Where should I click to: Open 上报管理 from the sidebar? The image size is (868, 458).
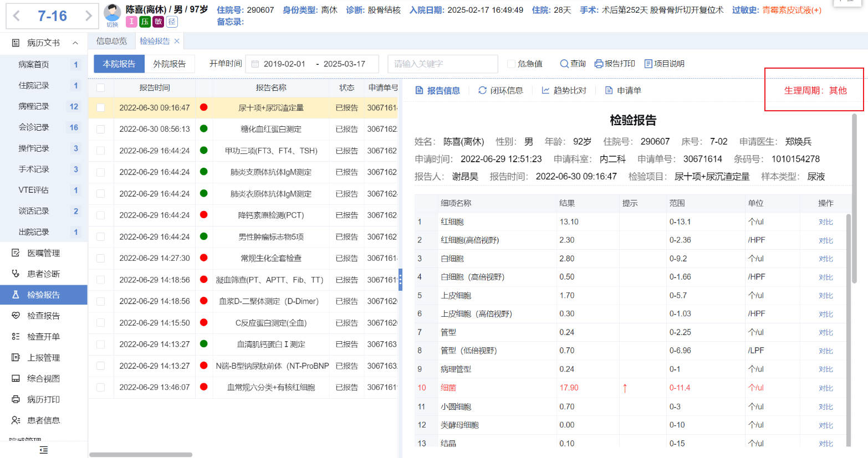44,358
